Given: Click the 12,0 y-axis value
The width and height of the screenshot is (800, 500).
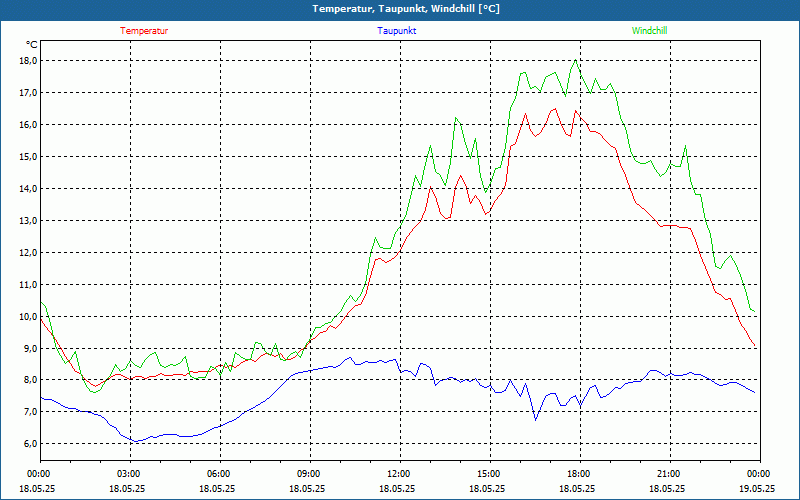Looking at the screenshot, I should (x=28, y=253).
